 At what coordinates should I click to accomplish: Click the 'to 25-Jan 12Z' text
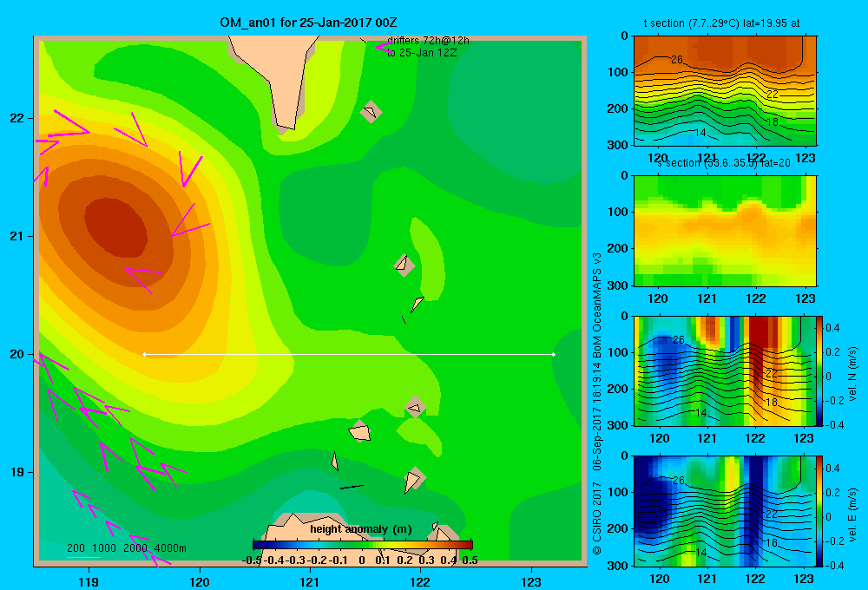(422, 53)
